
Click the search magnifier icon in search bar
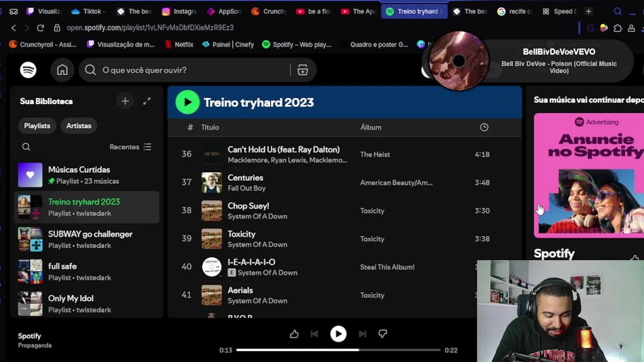pos(91,70)
